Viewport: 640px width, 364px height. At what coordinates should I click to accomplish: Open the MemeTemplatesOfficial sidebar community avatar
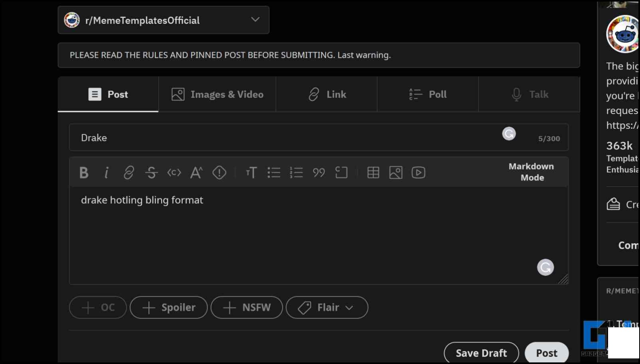[623, 34]
